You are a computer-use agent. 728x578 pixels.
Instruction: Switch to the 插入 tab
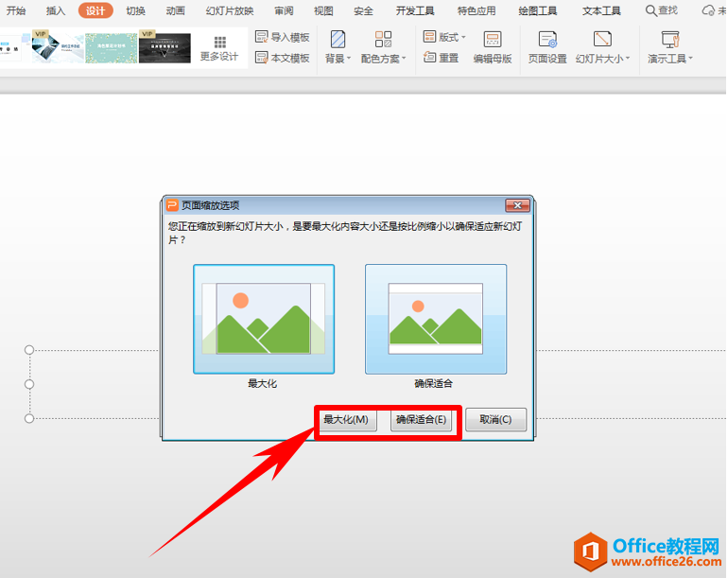[56, 10]
